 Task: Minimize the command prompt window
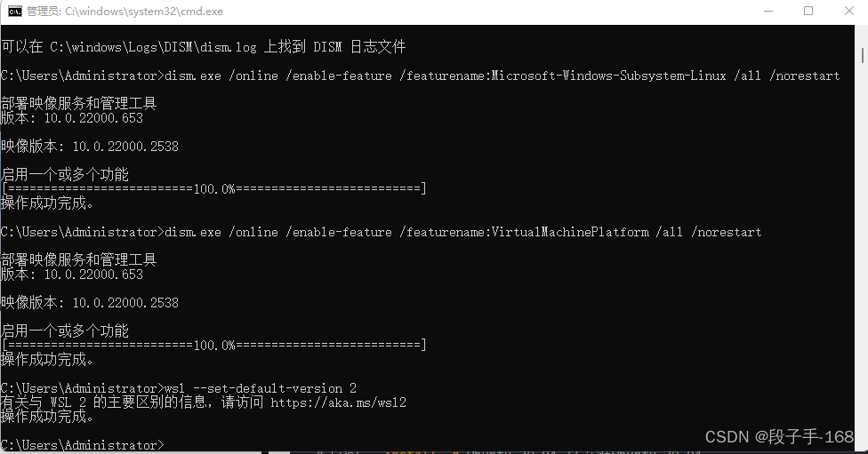(768, 11)
